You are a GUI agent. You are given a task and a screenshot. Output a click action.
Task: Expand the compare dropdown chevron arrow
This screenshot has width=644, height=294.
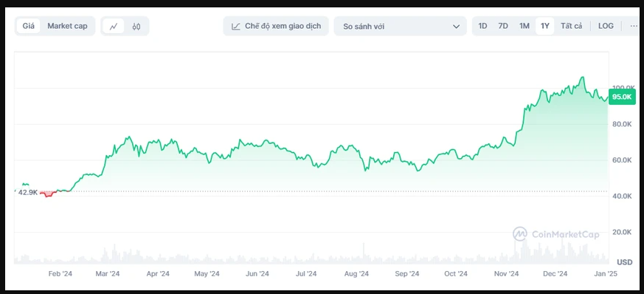point(456,27)
